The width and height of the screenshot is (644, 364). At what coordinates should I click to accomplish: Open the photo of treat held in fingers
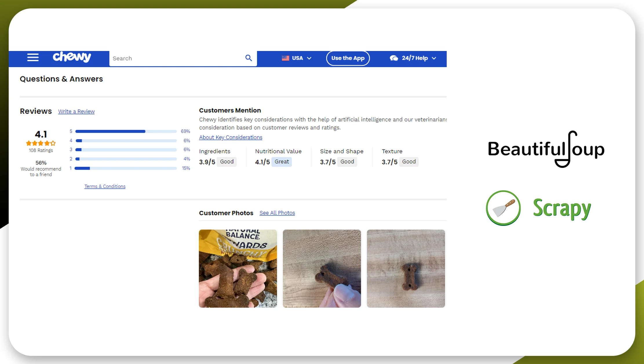tap(322, 268)
